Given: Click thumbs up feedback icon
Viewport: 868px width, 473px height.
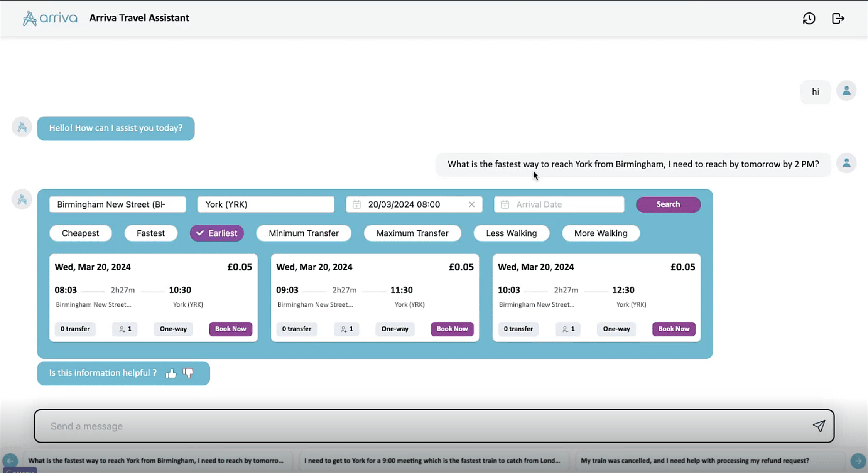Looking at the screenshot, I should (x=171, y=373).
